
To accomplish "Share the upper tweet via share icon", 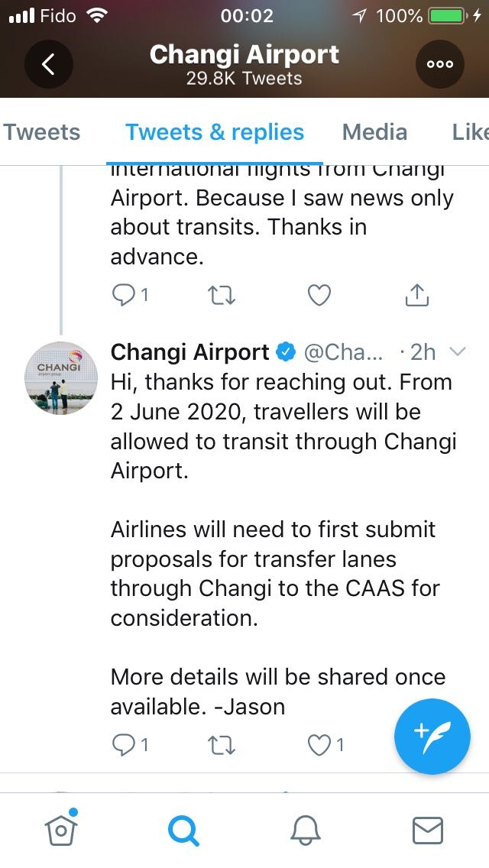I will (x=417, y=295).
